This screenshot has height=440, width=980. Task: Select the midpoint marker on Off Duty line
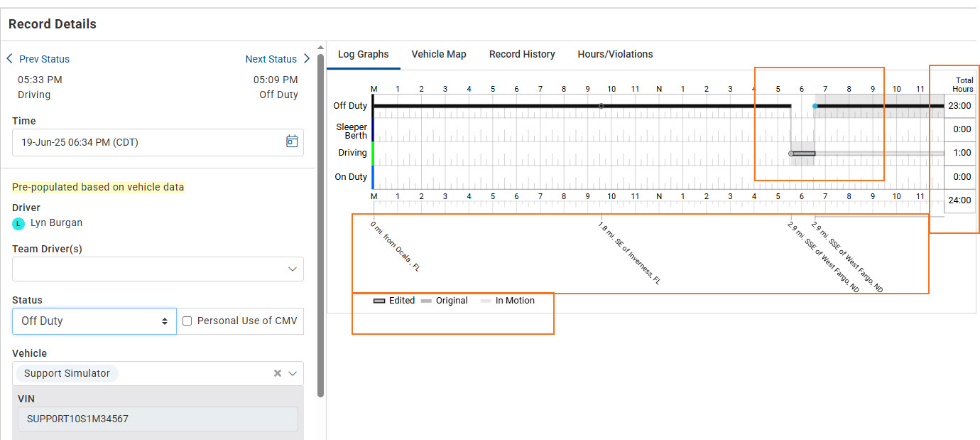pyautogui.click(x=601, y=106)
